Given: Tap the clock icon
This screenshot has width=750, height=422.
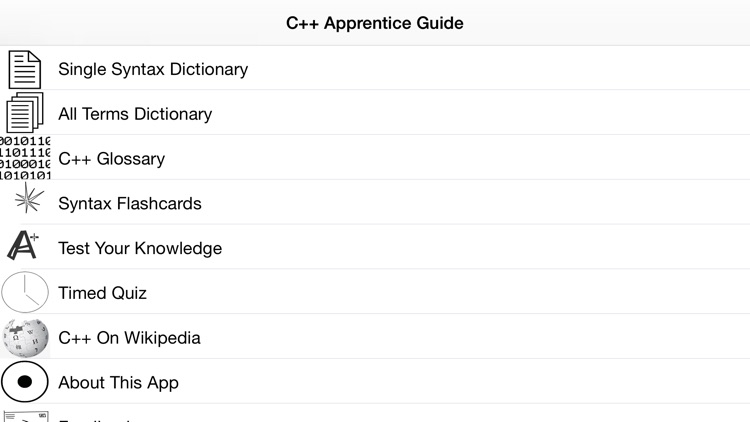Looking at the screenshot, I should coord(25,292).
